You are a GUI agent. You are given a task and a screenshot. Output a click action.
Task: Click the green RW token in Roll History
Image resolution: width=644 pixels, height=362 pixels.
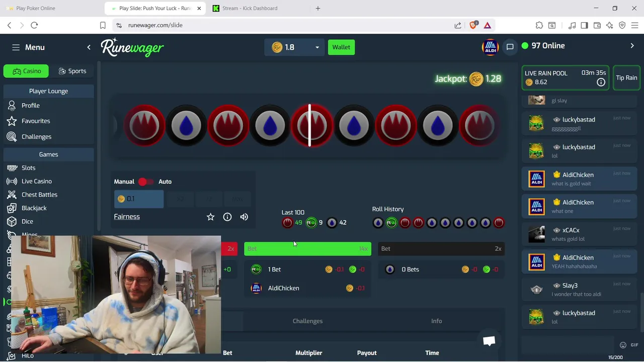[x=391, y=223]
